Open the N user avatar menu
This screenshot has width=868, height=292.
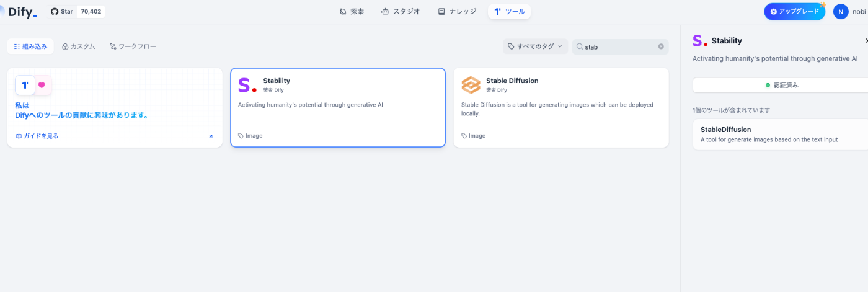841,11
